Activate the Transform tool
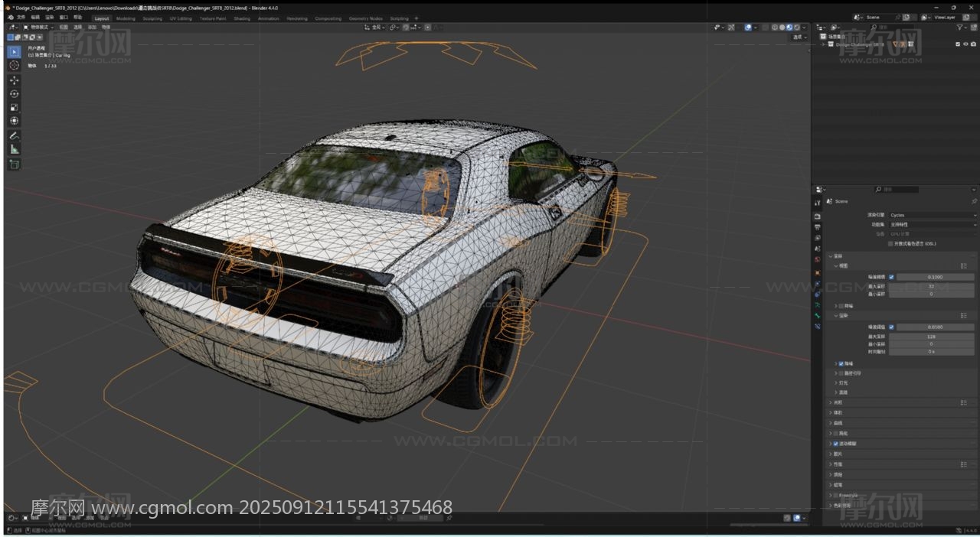980x537 pixels. pyautogui.click(x=14, y=121)
